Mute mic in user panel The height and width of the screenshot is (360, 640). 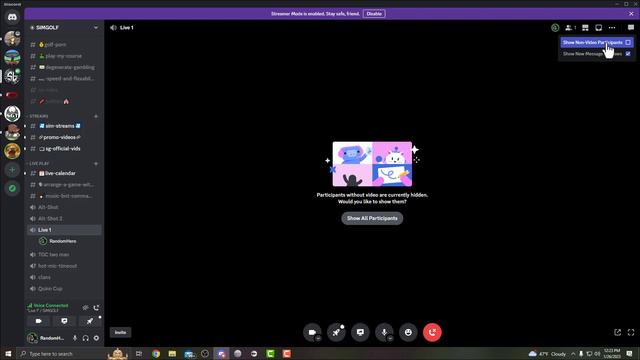75,338
